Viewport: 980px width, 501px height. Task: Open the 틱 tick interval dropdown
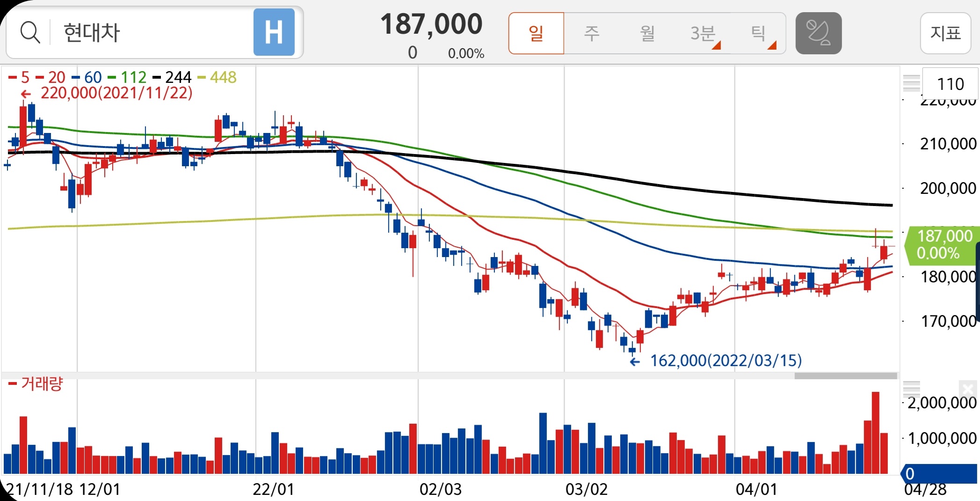[x=759, y=33]
